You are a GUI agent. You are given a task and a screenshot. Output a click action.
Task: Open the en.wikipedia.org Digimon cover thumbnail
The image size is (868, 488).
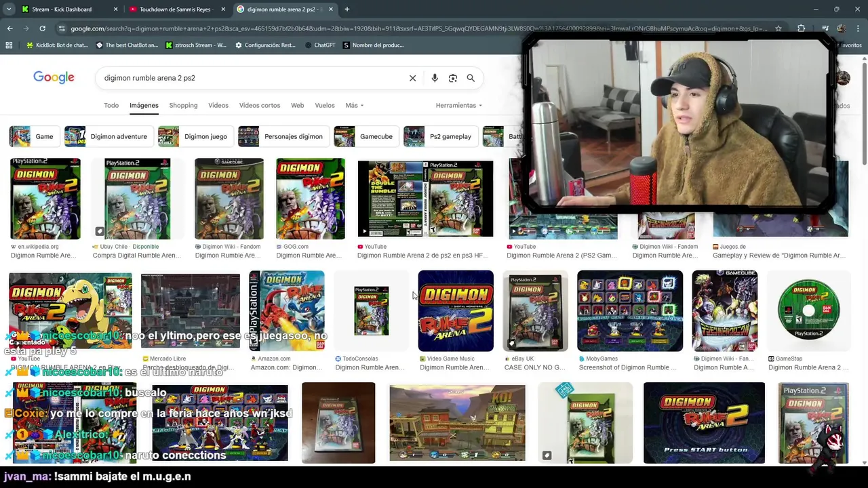tap(45, 199)
